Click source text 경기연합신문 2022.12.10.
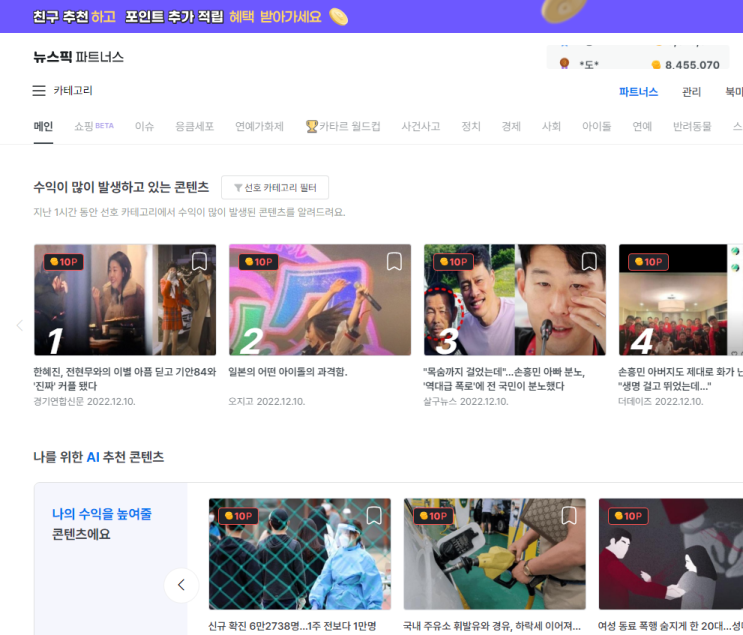This screenshot has height=635, width=743. [84, 402]
